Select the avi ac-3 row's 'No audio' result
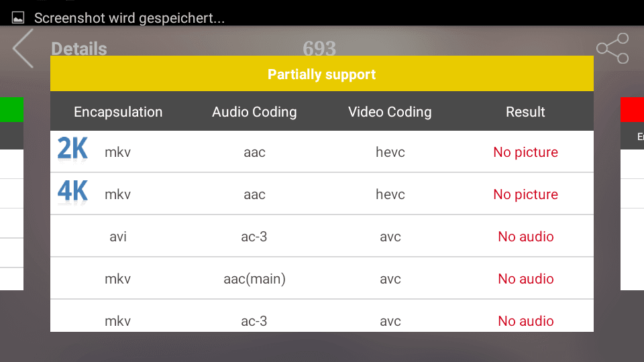The width and height of the screenshot is (644, 362). (526, 237)
